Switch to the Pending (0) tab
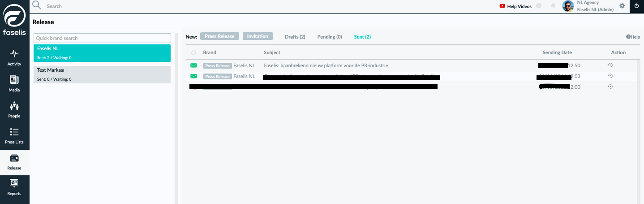The image size is (644, 204). pos(330,37)
